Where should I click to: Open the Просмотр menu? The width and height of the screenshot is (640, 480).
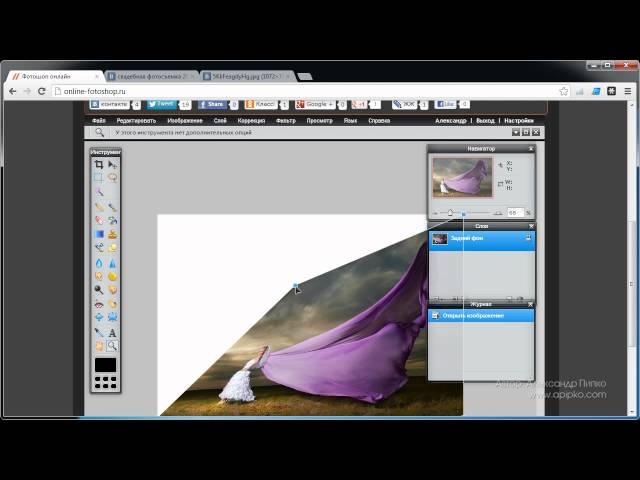[320, 121]
